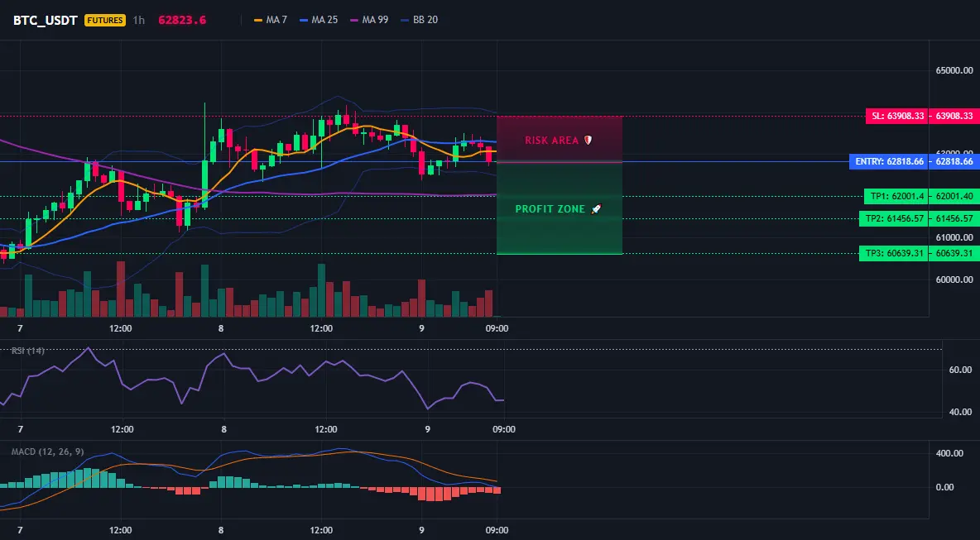
Task: Click the MACD (12, 26, 9) indicator label
Action: (x=47, y=452)
